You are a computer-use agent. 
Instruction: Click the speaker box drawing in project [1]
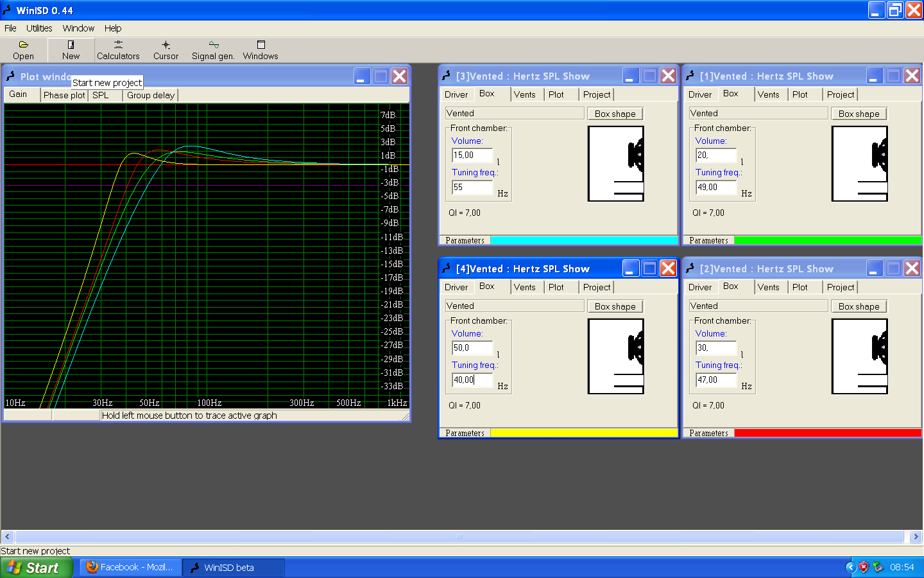[860, 164]
